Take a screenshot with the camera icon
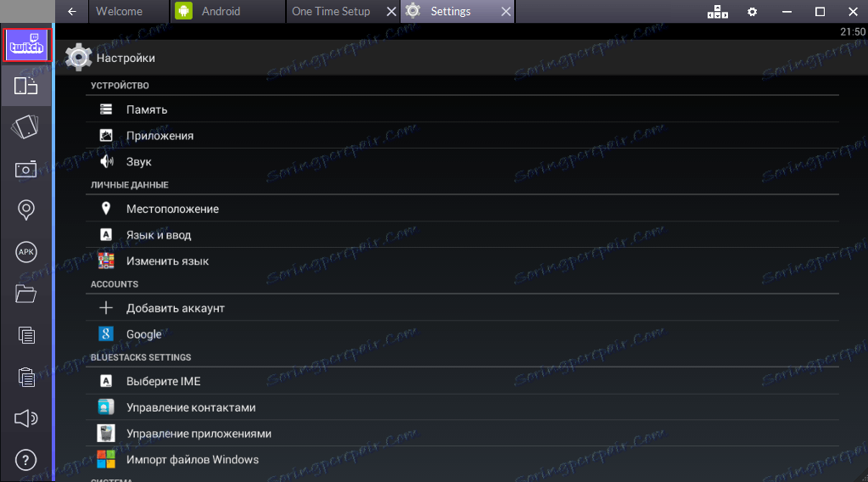 25,169
